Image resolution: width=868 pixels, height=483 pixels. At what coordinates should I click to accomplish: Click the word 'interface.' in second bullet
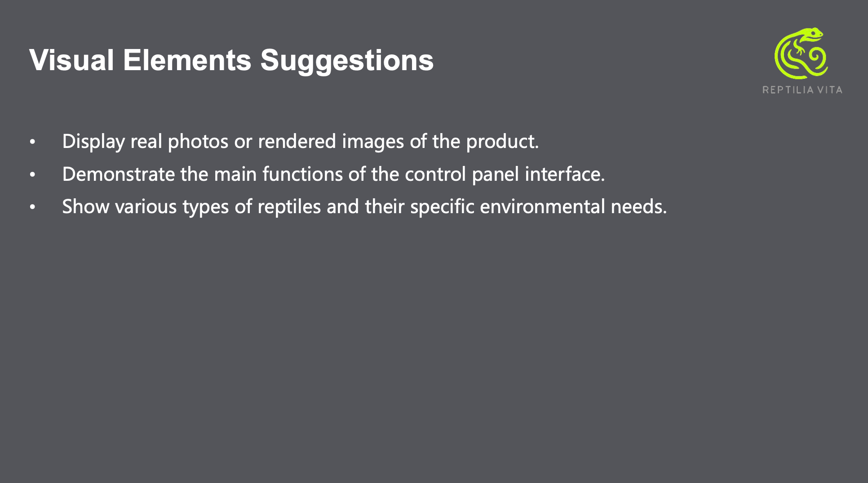point(565,174)
